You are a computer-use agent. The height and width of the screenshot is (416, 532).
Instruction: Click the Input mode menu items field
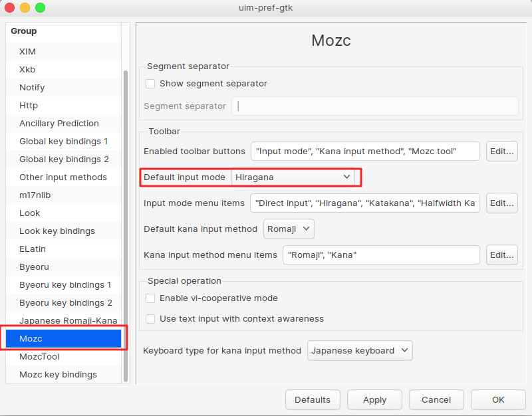(x=365, y=203)
